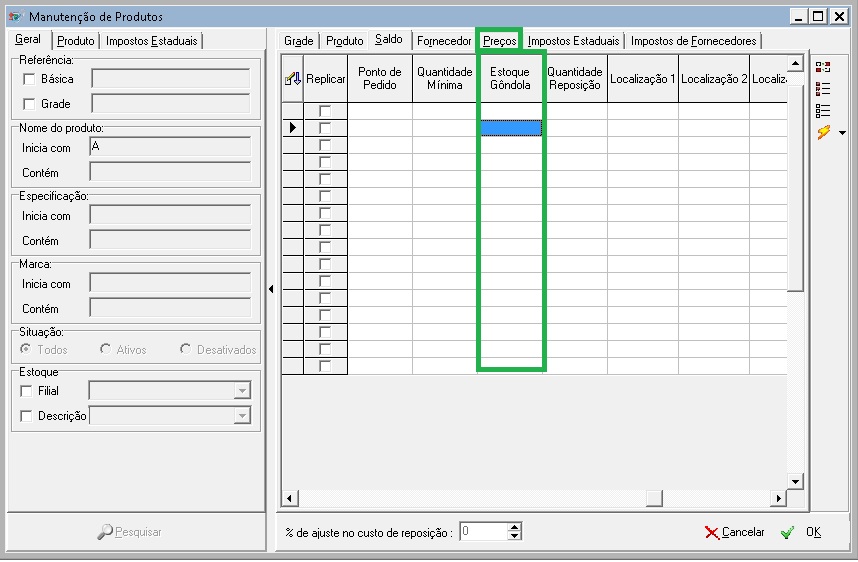Click the Marca Inicia com field
This screenshot has height=562, width=858.
[170, 283]
